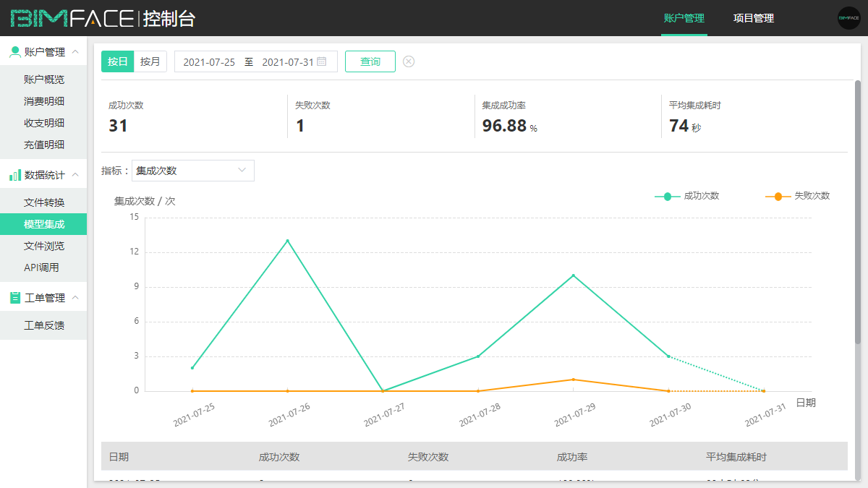Click the 查询 button
The width and height of the screenshot is (868, 488).
click(x=370, y=61)
